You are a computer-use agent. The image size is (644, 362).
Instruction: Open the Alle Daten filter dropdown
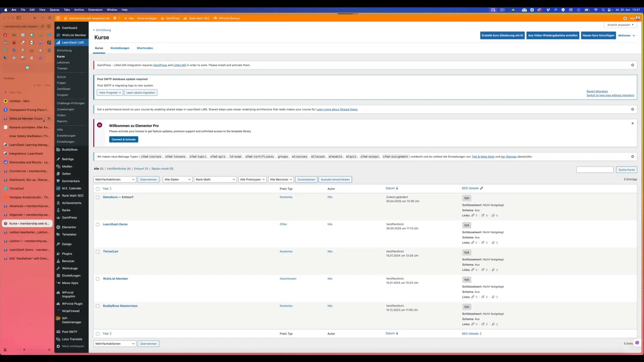coord(177,179)
